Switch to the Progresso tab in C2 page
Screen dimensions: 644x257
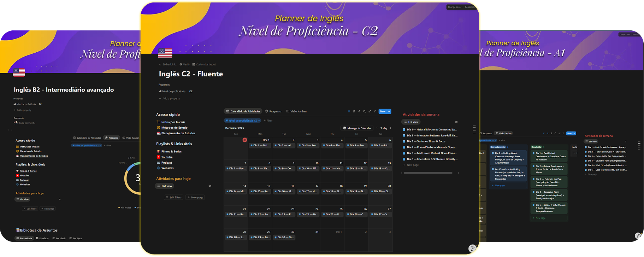[273, 111]
